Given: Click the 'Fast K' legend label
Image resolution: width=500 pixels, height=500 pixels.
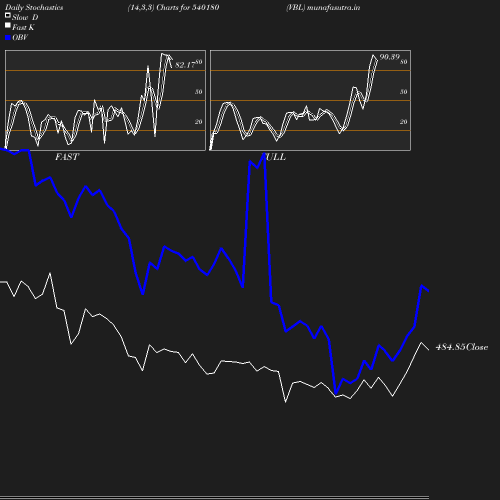Looking at the screenshot, I should [23, 27].
